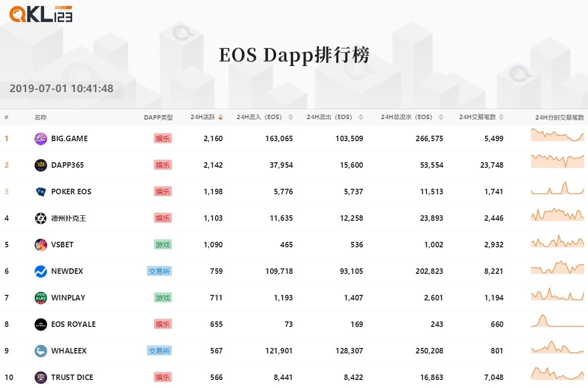Image resolution: width=588 pixels, height=388 pixels.
Task: Select NEWDEX inflow value 109,718
Action: point(279,271)
